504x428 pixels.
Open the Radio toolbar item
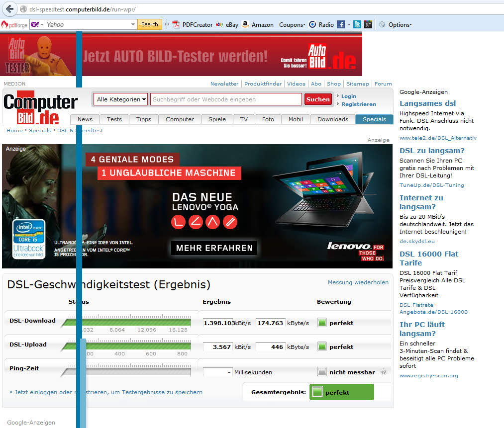pyautogui.click(x=321, y=25)
